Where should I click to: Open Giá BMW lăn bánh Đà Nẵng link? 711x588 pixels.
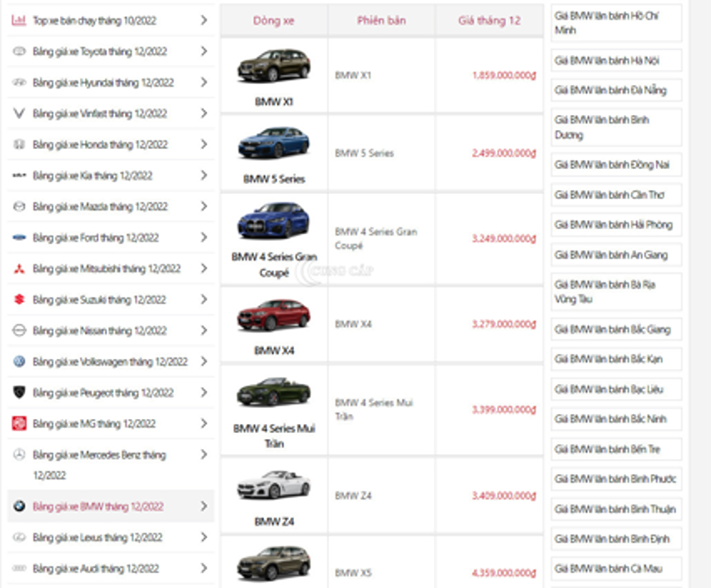click(x=610, y=90)
